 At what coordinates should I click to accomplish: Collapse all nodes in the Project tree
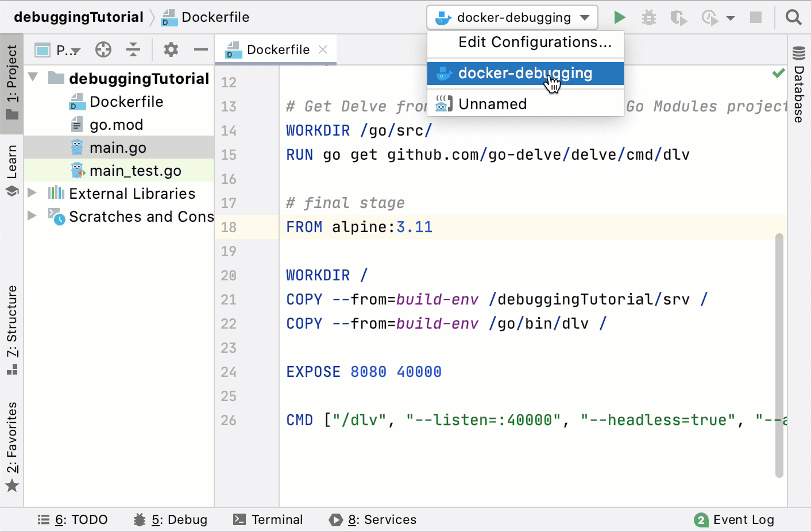133,50
